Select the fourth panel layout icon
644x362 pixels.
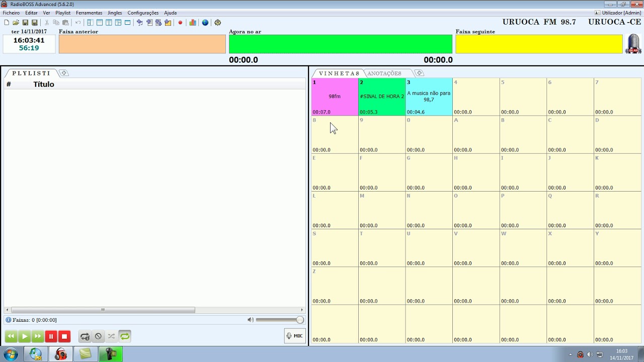[x=118, y=23]
